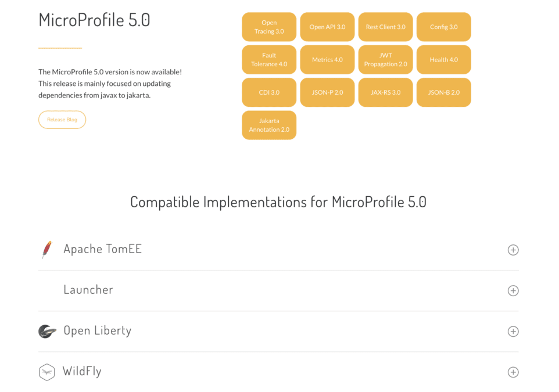
Task: Select the Rest Client 3.0 badge
Action: [x=385, y=26]
